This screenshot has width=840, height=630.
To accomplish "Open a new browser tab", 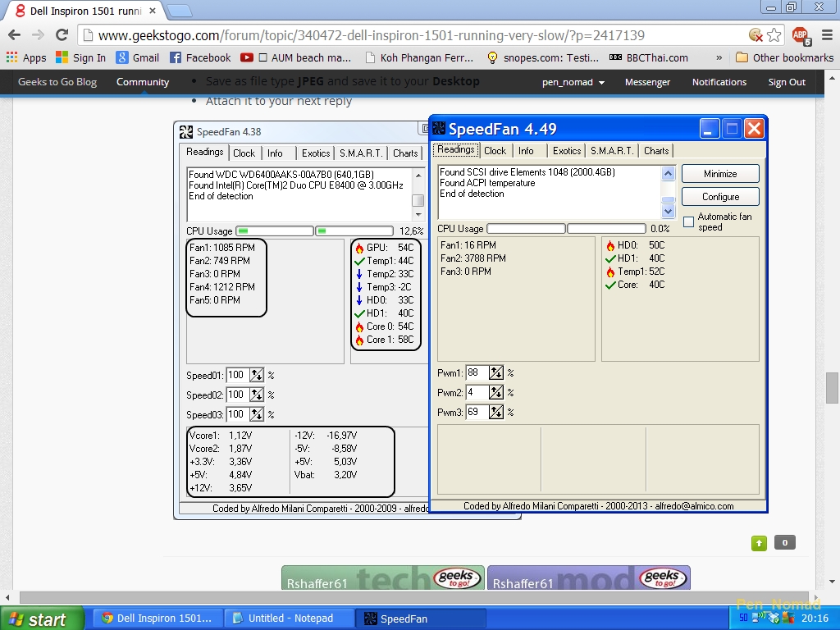I will (179, 10).
